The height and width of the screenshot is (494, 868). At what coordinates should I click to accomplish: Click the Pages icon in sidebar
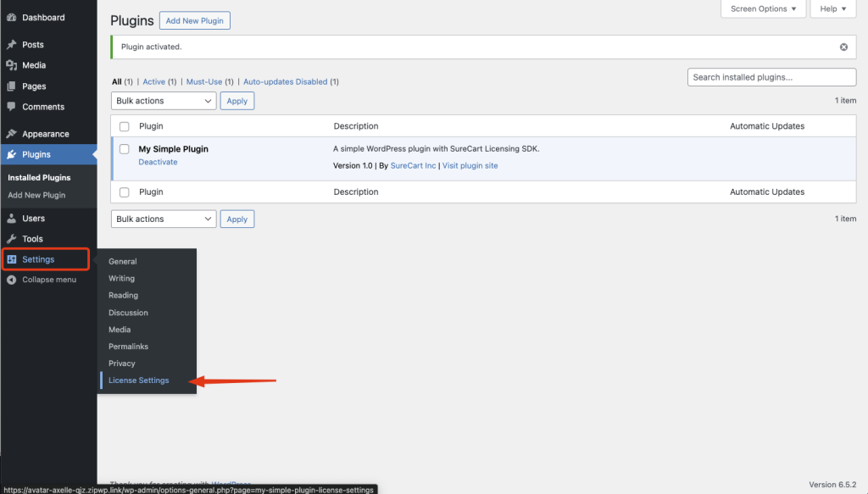[11, 86]
